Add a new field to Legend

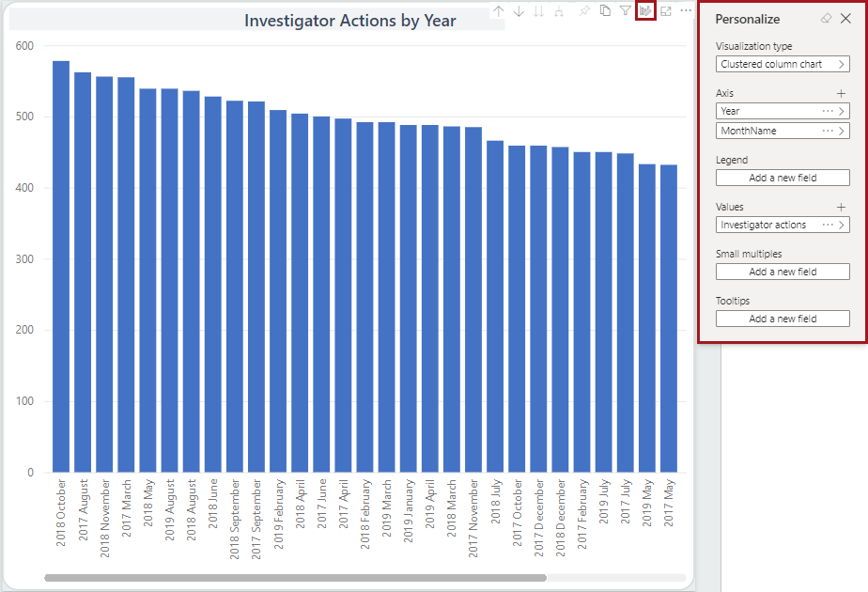point(783,178)
